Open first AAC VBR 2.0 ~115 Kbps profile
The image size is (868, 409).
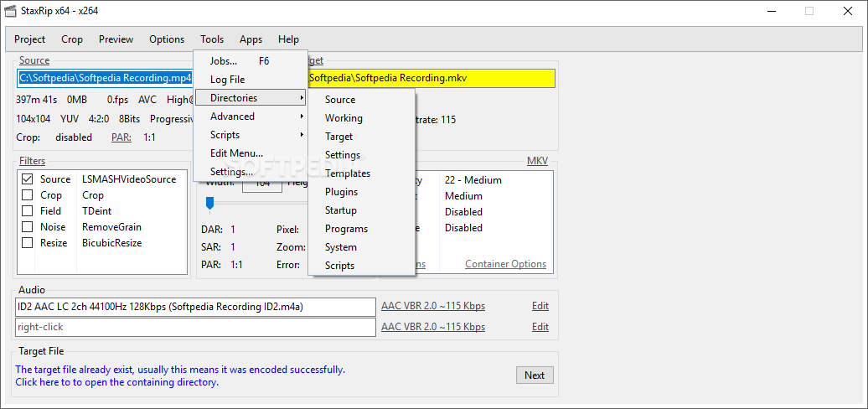click(x=433, y=306)
